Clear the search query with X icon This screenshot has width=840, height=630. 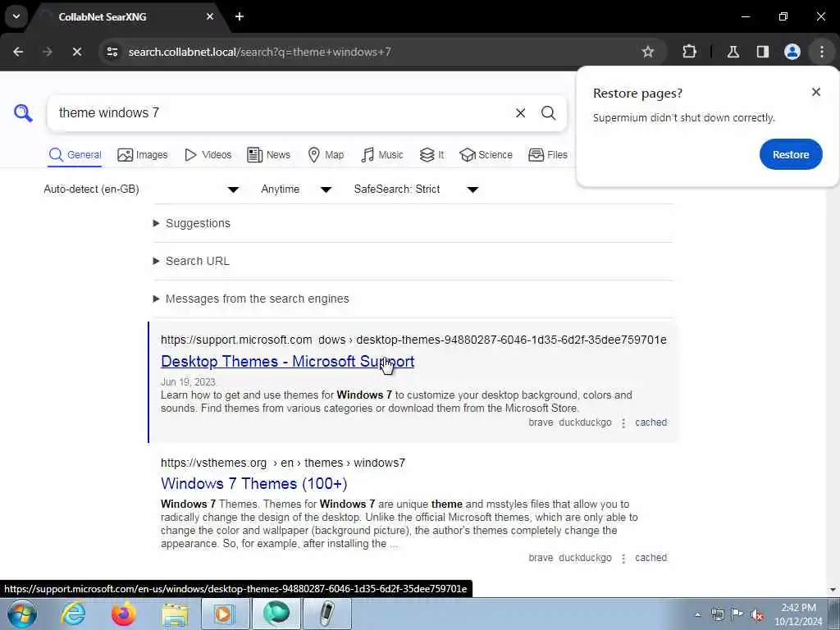click(520, 113)
